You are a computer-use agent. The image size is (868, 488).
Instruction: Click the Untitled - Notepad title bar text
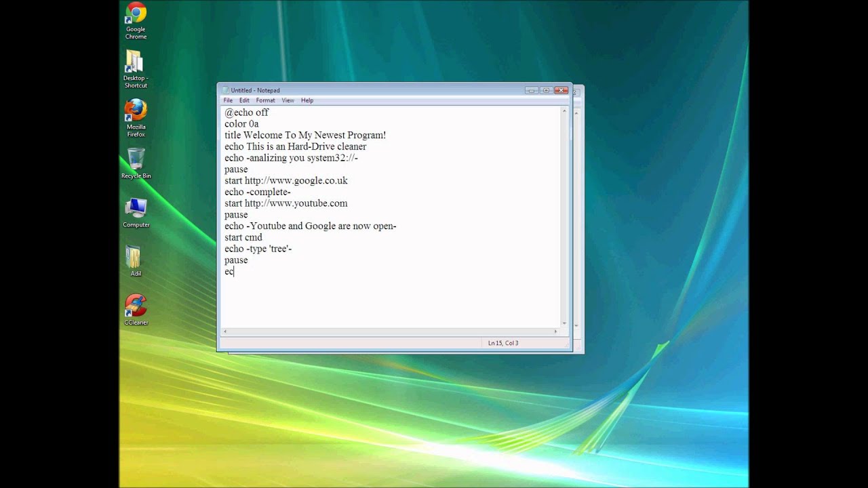[255, 90]
